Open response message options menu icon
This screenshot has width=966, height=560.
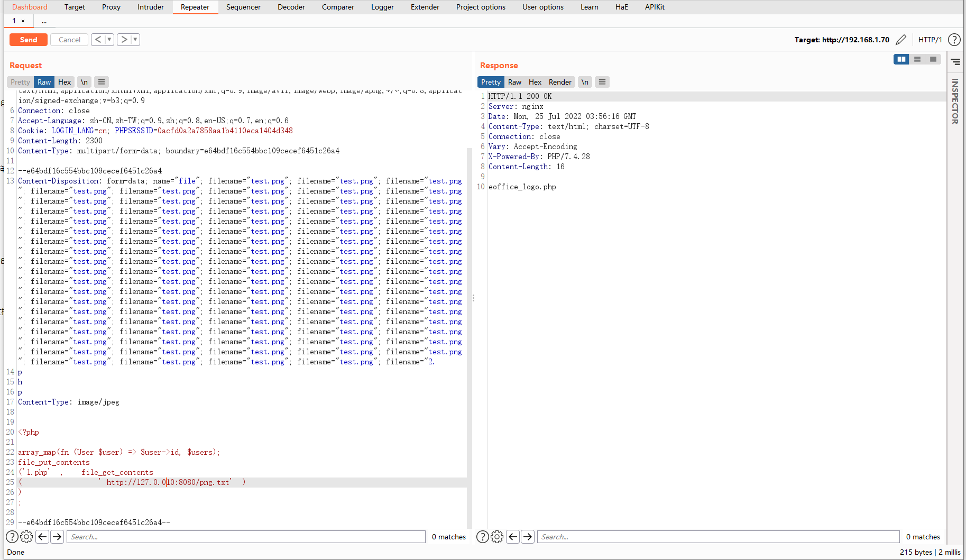pyautogui.click(x=602, y=82)
